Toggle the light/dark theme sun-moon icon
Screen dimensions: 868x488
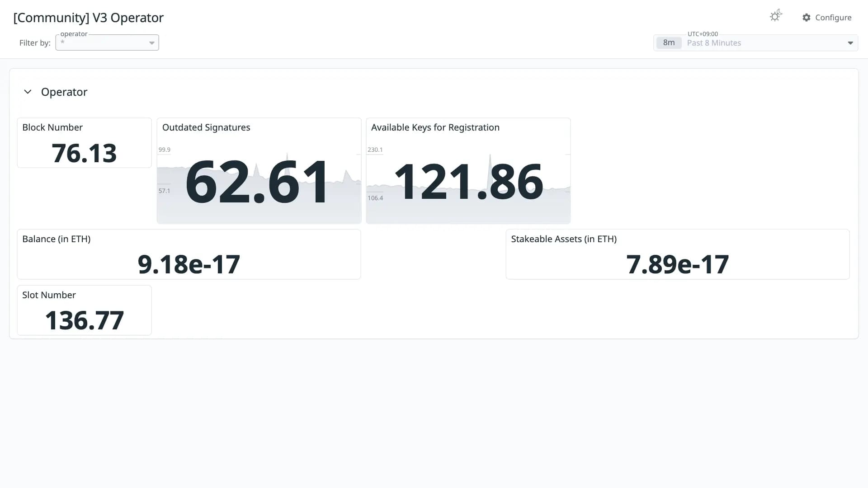pos(776,16)
